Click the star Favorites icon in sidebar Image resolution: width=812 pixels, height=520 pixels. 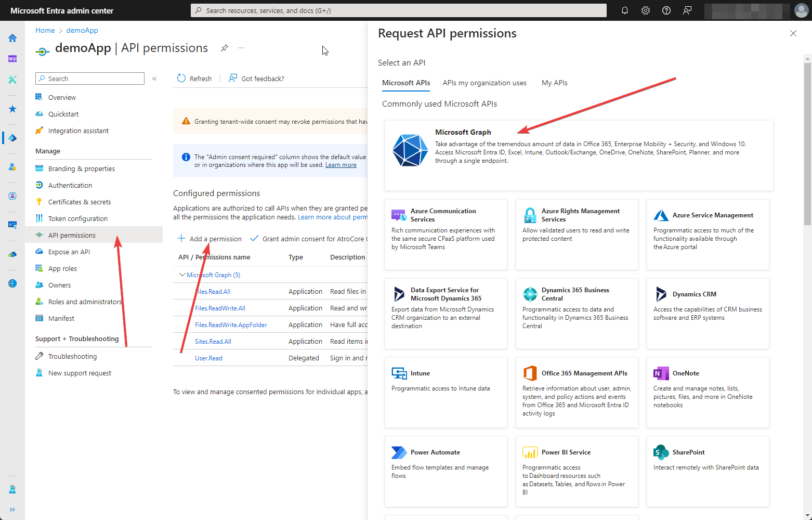(11, 109)
